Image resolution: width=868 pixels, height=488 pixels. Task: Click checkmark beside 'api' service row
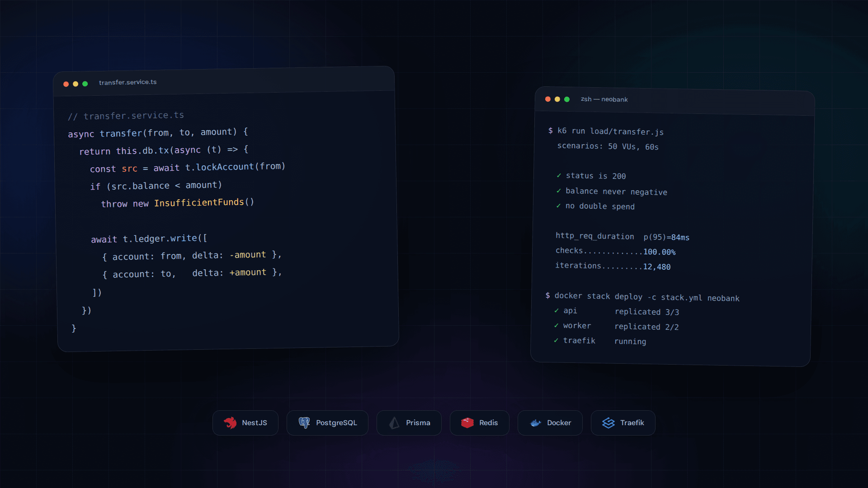tap(557, 311)
